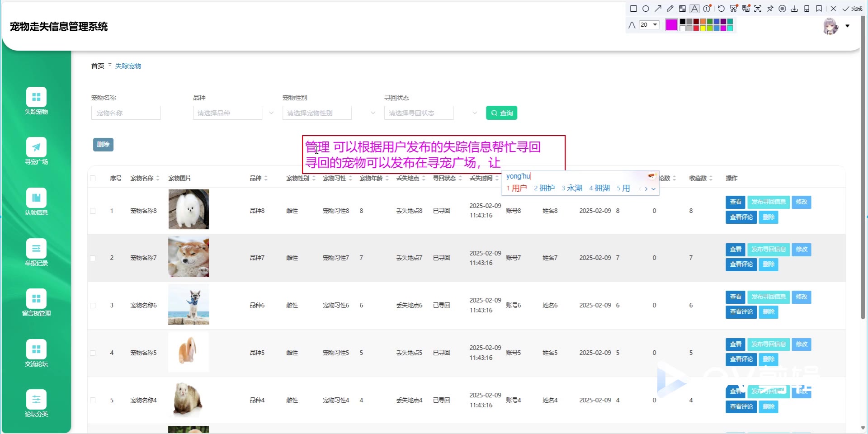Tick the checkbox for row 1
The image size is (868, 434).
tap(93, 211)
